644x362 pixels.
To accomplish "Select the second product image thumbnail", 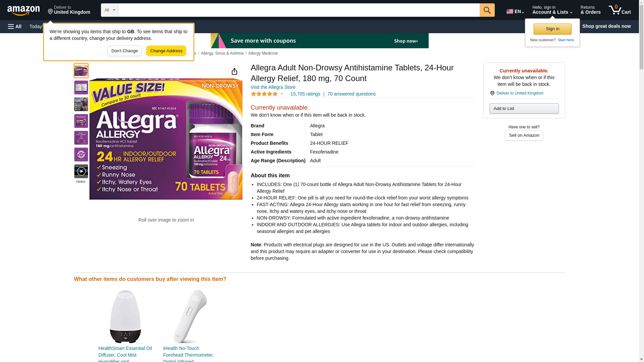I will coord(81,87).
